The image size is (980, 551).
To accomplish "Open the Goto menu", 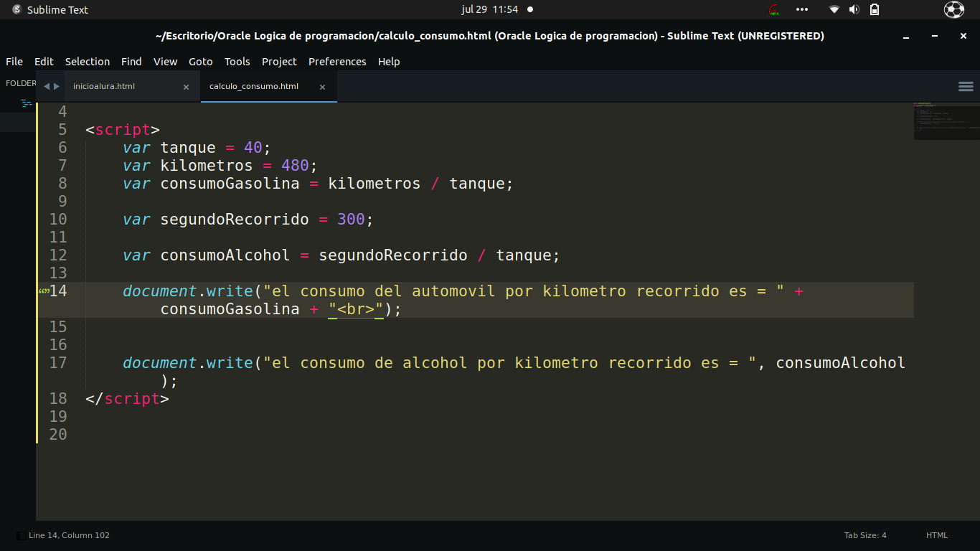I will 201,62.
